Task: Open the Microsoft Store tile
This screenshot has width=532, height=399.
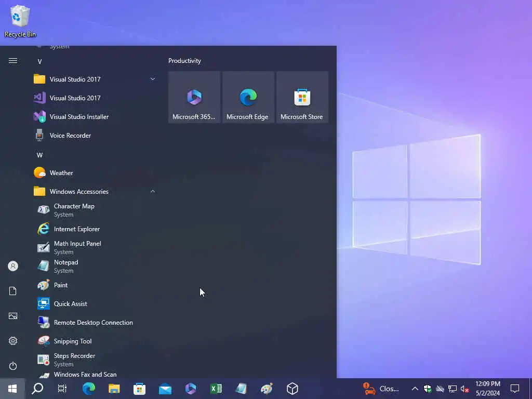Action: coord(302,97)
